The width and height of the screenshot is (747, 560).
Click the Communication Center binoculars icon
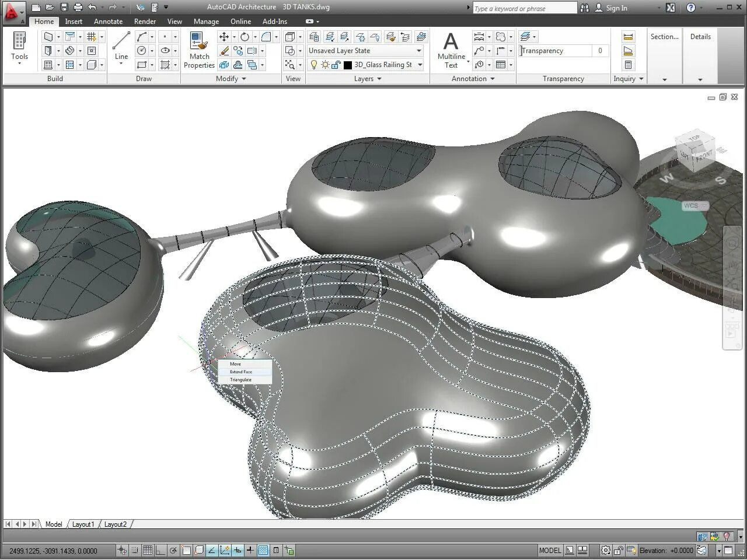585,8
